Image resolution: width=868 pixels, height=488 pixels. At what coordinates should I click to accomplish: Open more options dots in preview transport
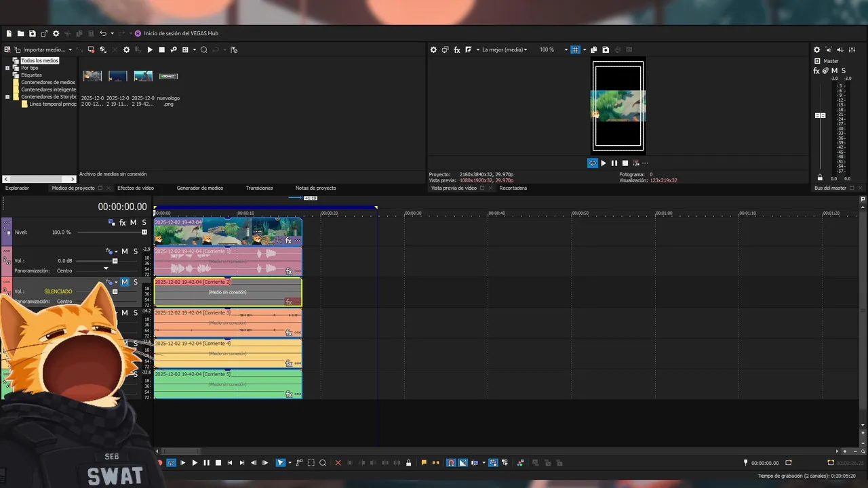click(645, 163)
